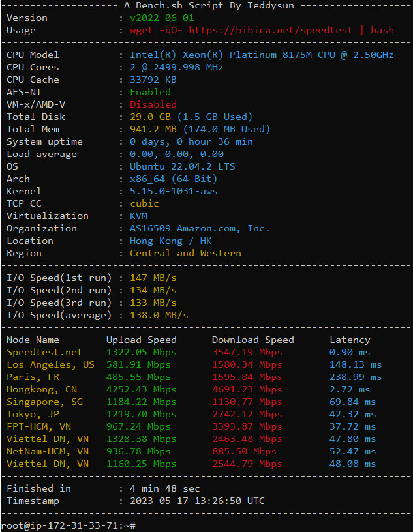Click the Download Speed column header
This screenshot has height=532, width=413.
[252, 340]
